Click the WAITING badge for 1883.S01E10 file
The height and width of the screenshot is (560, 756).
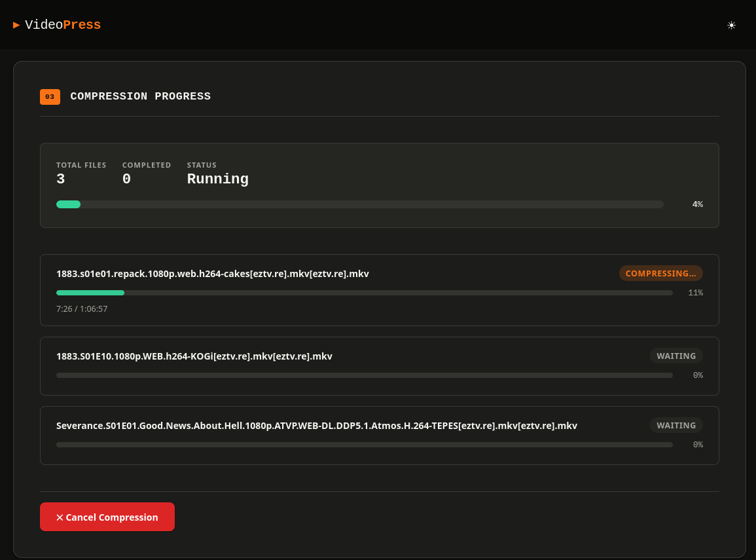click(676, 356)
